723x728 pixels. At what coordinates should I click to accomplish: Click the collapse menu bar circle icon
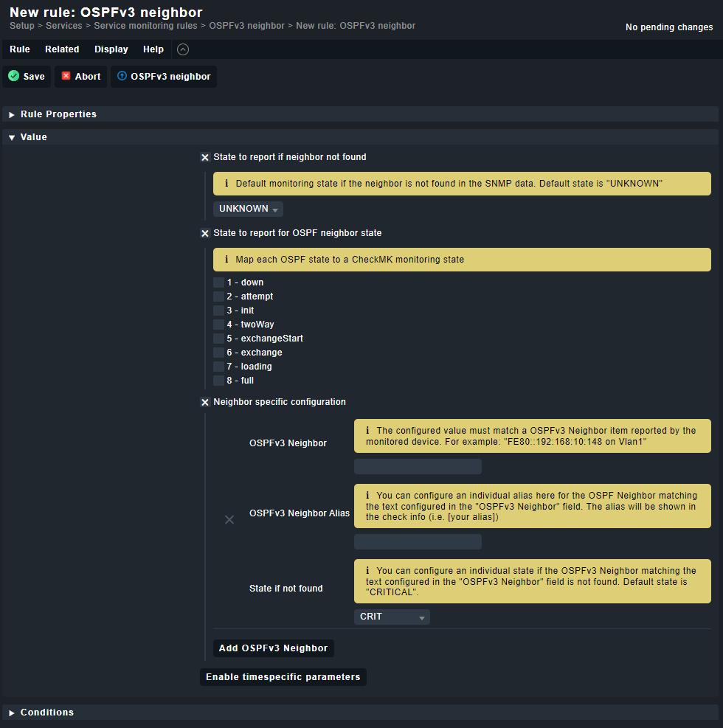click(183, 49)
